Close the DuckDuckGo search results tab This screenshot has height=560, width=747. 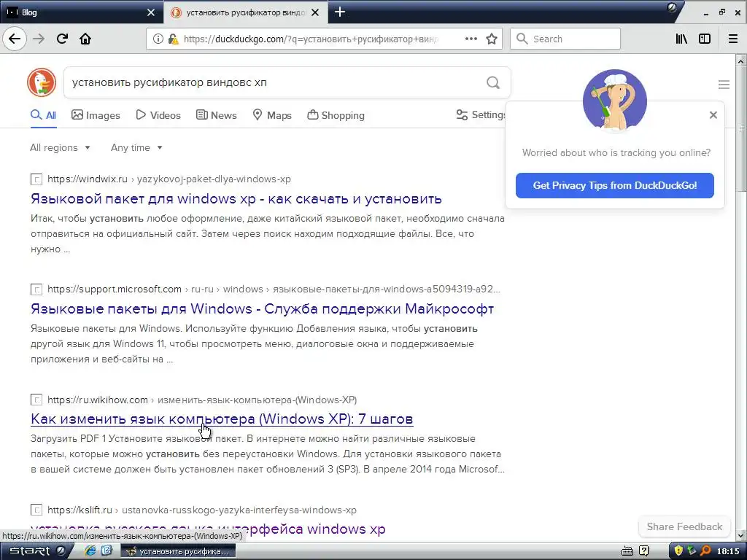315,12
